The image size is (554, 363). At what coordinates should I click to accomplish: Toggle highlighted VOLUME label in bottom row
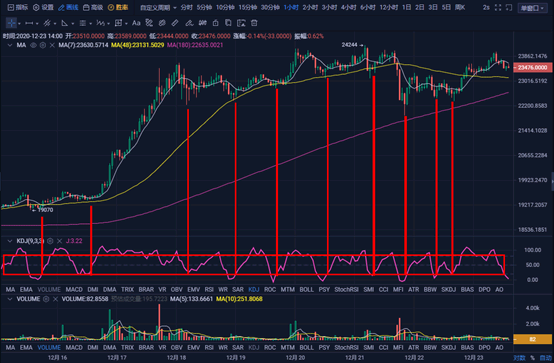pos(49,347)
